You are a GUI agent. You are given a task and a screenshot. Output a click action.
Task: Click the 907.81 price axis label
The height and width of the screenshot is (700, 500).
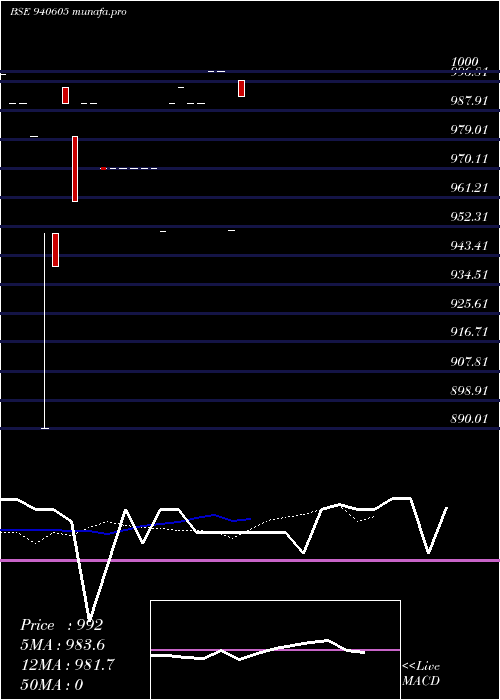(469, 361)
